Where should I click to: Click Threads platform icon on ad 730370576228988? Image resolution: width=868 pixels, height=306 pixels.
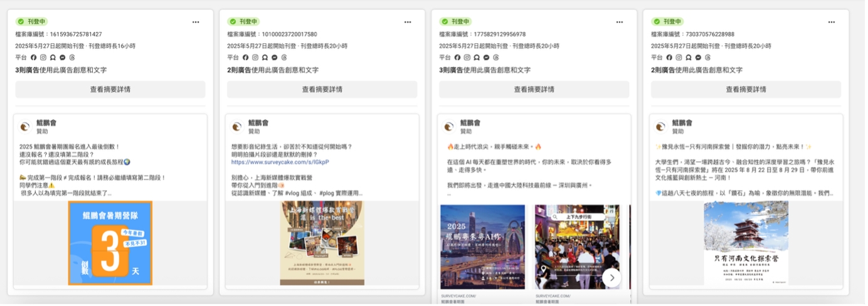tap(708, 58)
